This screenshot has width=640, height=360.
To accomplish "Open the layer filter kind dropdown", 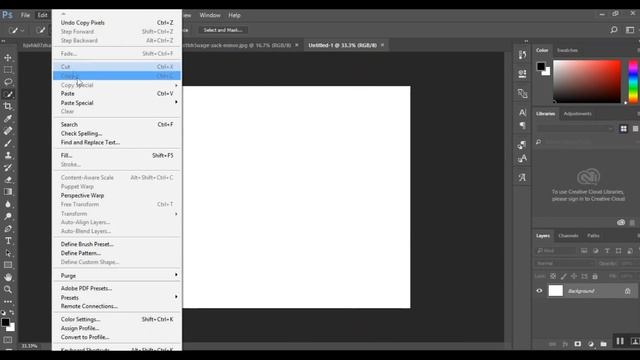I will tap(556, 251).
